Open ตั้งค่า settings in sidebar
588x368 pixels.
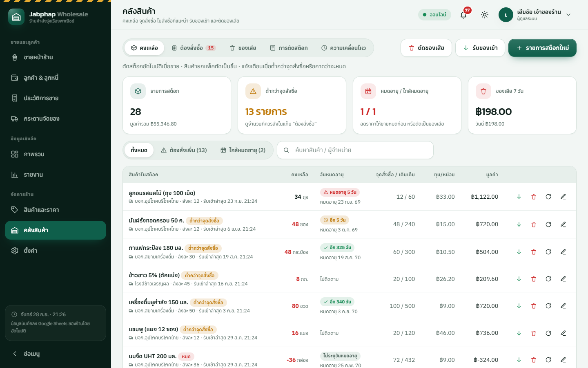pyautogui.click(x=56, y=251)
